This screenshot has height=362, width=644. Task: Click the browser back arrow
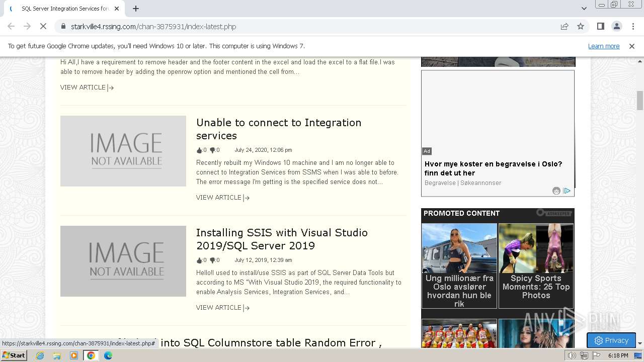[11, 26]
